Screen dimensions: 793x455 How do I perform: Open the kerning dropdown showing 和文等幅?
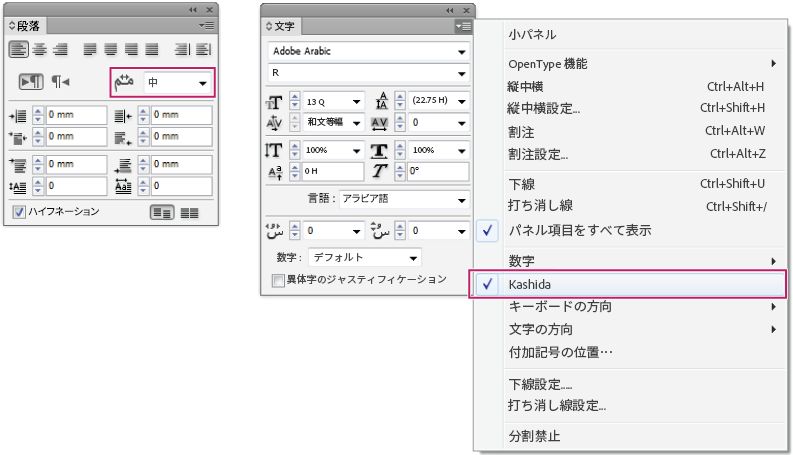tap(334, 122)
